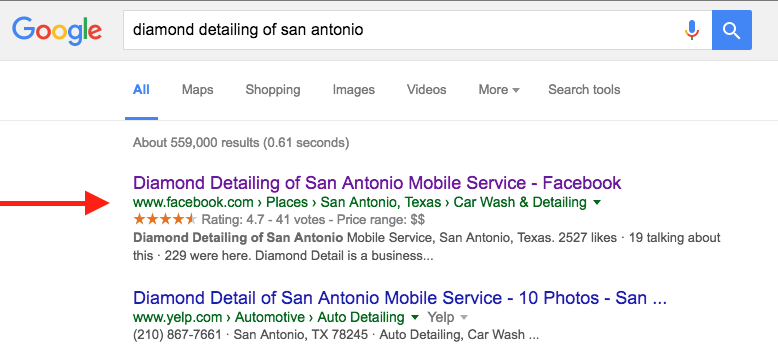Click the star rating icons
The width and height of the screenshot is (778, 360).
(165, 219)
